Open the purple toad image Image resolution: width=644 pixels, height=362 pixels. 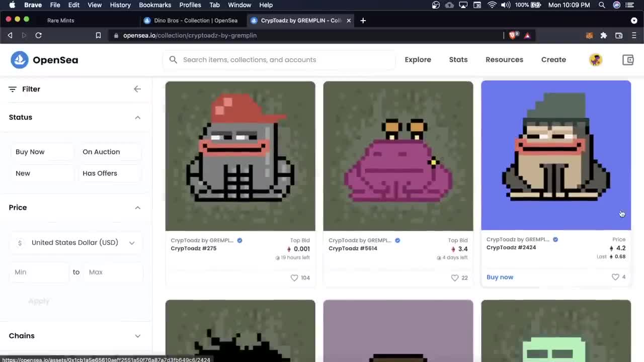398,156
